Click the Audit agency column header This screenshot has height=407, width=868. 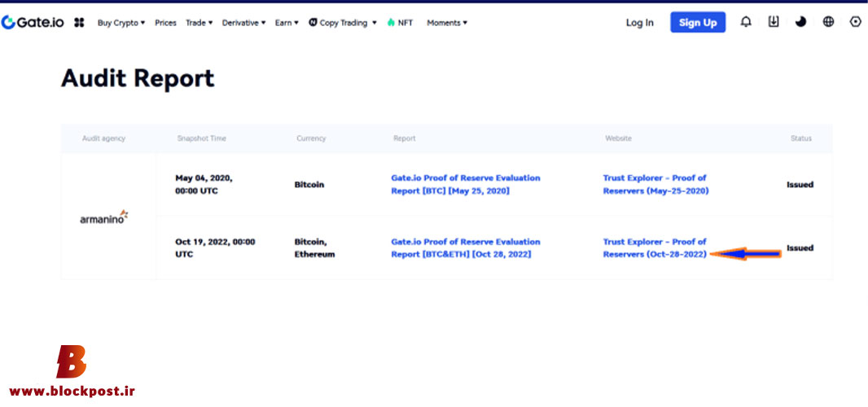103,138
